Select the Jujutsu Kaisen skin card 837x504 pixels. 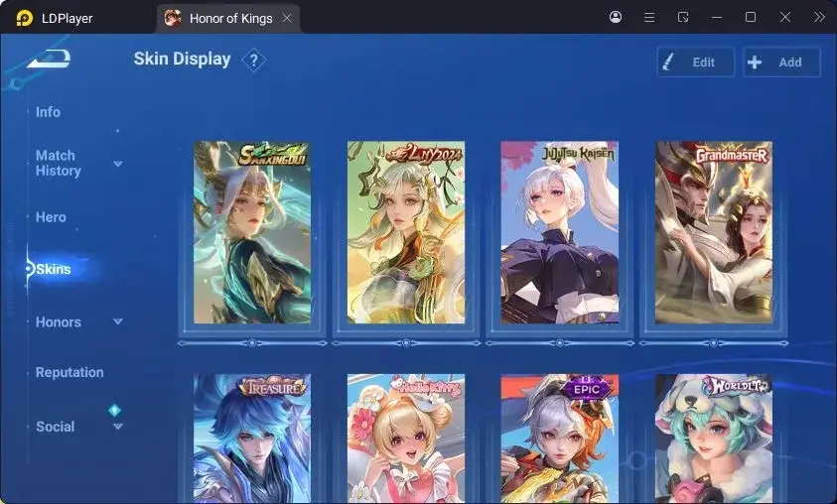point(559,232)
